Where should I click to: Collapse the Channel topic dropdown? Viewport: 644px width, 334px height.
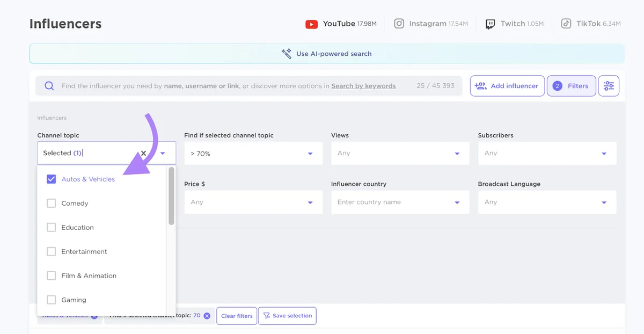click(x=163, y=154)
